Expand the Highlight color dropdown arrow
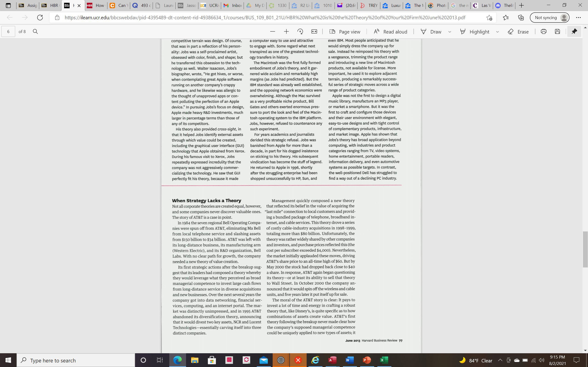 497,32
